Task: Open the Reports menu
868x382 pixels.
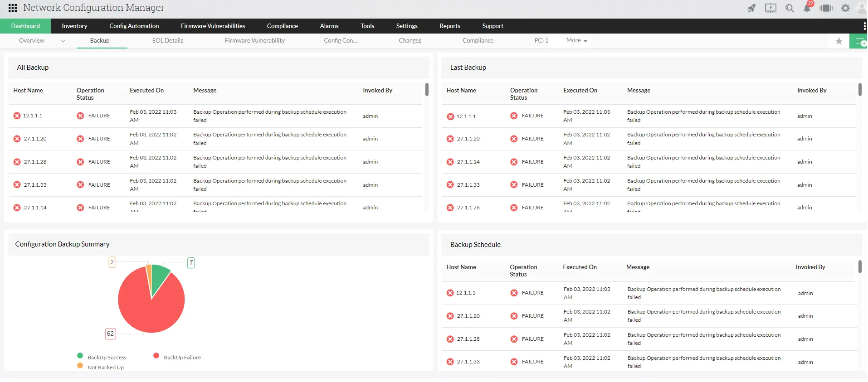Action: tap(450, 26)
